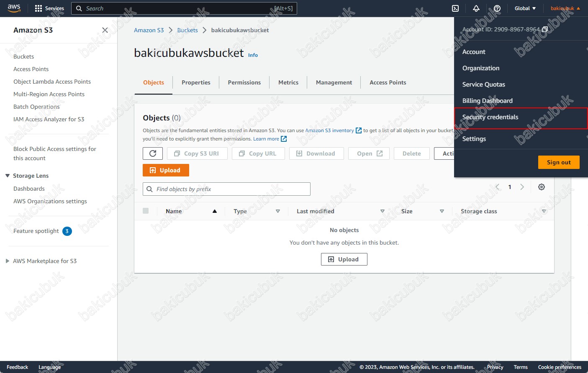Switch to the Metrics tab
The width and height of the screenshot is (588, 373).
pyautogui.click(x=288, y=82)
